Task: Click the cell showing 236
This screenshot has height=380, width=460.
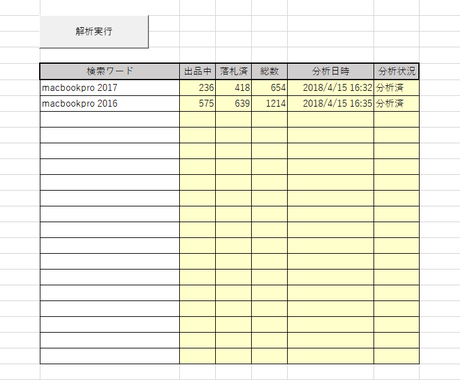Action: pyautogui.click(x=197, y=88)
